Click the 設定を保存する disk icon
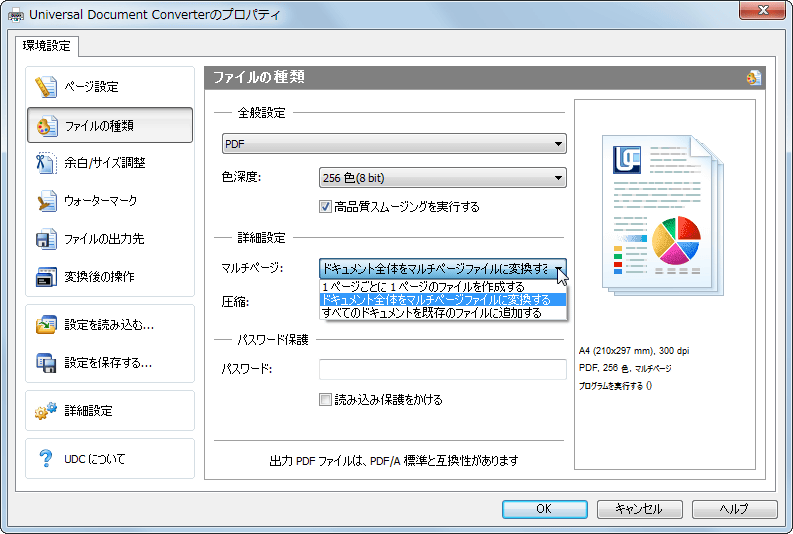This screenshot has width=793, height=534. point(46,363)
